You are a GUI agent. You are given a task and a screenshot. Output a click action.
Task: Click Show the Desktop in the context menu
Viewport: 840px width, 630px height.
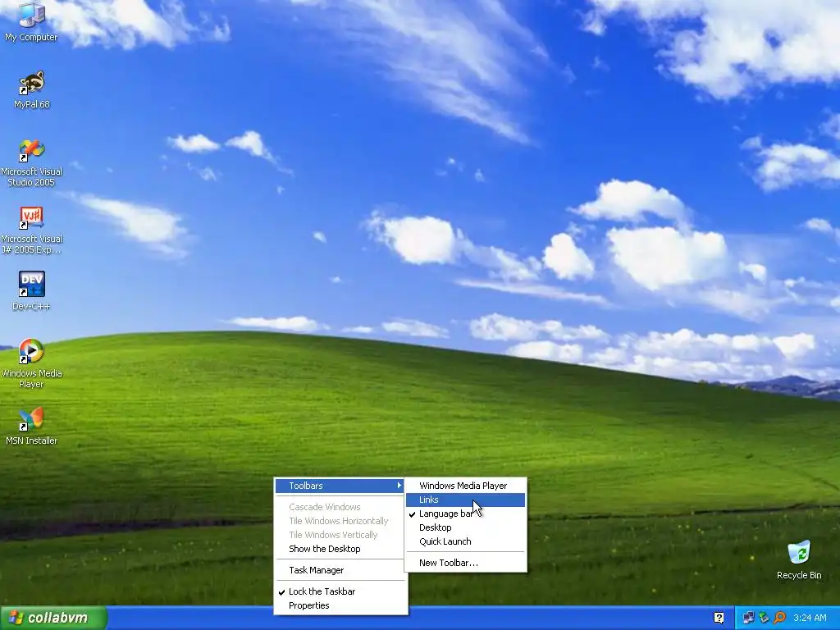[x=340, y=549]
